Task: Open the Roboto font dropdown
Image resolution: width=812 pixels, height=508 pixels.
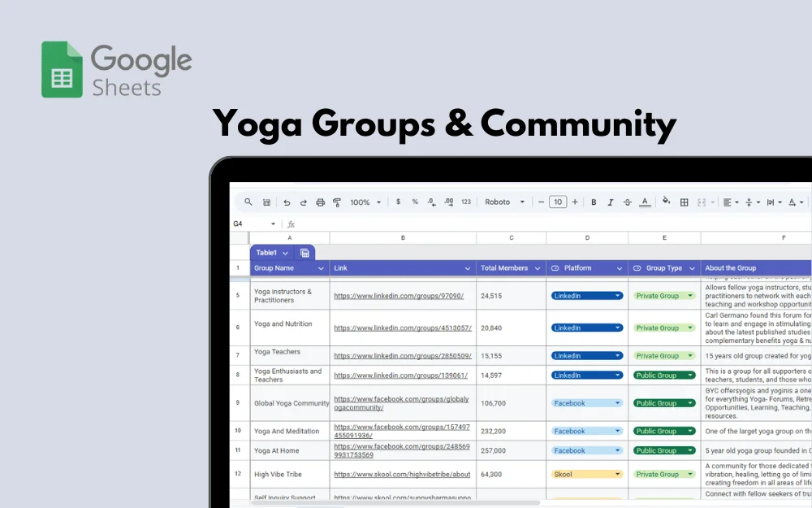Action: (x=505, y=202)
